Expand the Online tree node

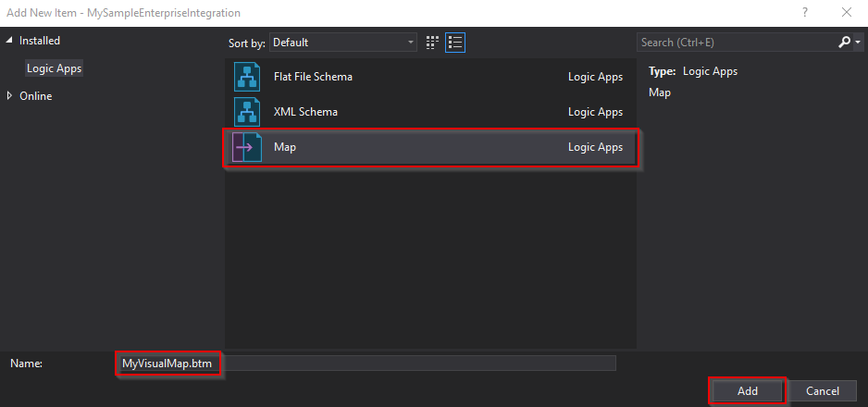click(10, 96)
